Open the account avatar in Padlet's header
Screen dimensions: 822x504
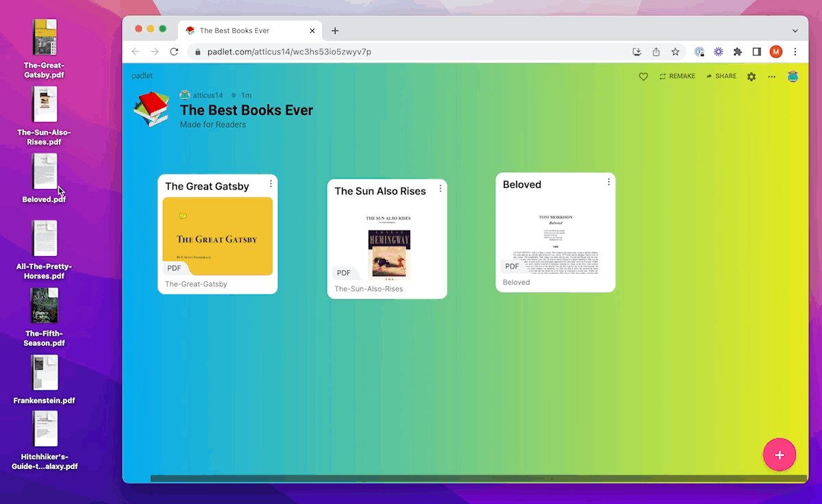(x=793, y=76)
